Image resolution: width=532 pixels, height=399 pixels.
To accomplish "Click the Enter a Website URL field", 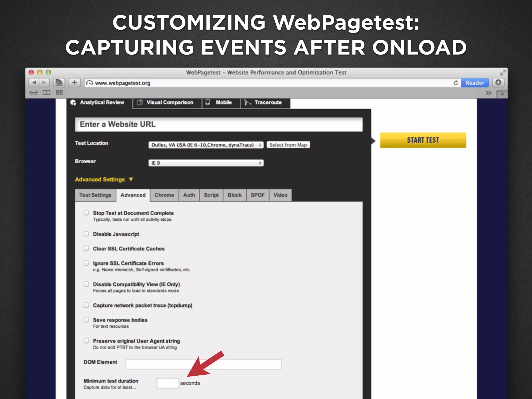I will [x=219, y=124].
